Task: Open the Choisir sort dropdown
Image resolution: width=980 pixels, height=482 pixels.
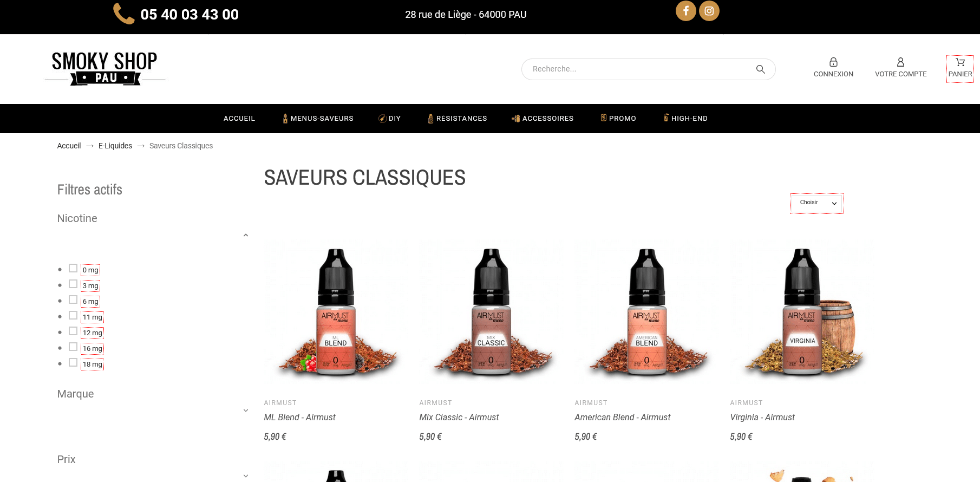Action: point(817,203)
